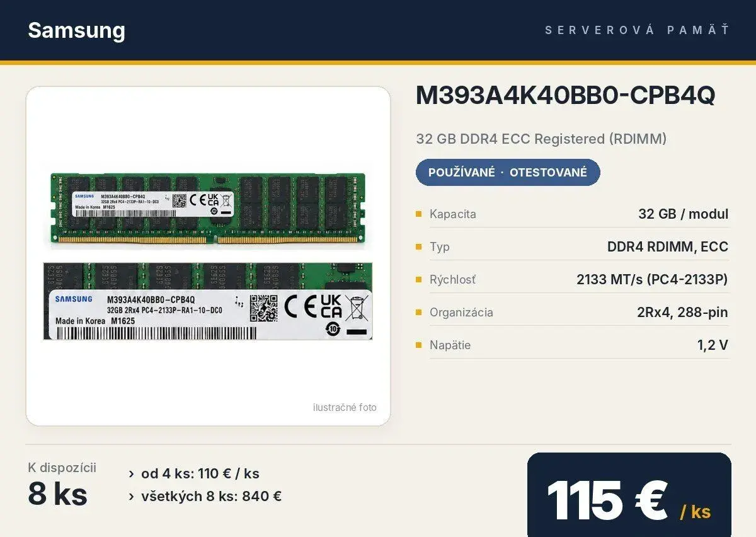Click the chevron before od 4 ks
Screen dimensions: 756x537
(131, 474)
